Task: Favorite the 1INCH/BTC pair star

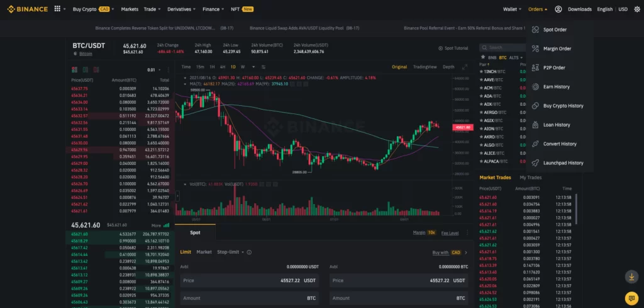Action: [481, 72]
